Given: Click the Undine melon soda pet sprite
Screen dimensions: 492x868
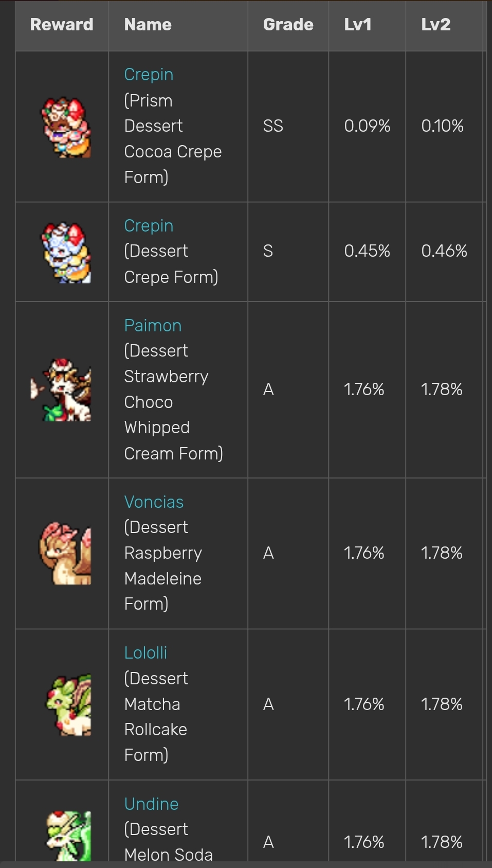Looking at the screenshot, I should coord(69,836).
